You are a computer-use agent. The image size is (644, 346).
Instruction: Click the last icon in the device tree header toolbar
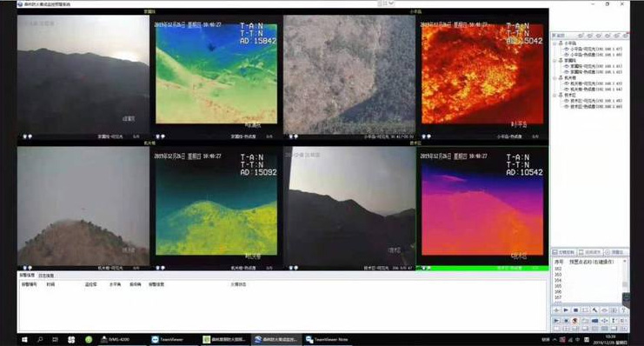point(626,36)
